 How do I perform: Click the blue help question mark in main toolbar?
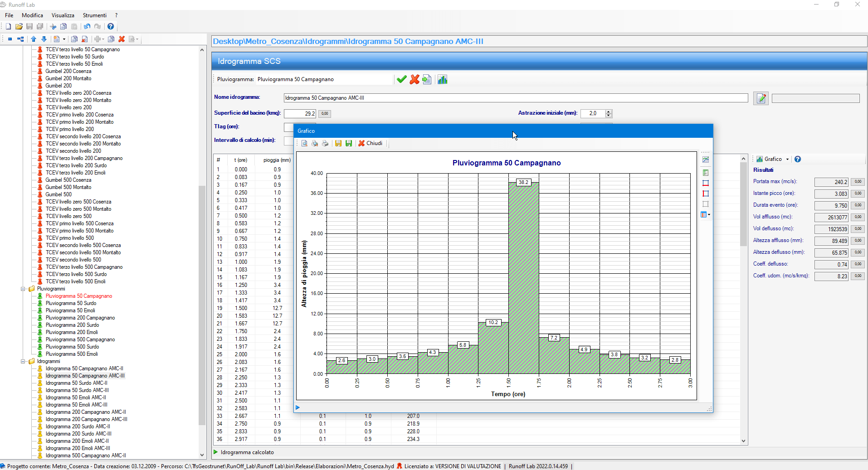pos(110,27)
